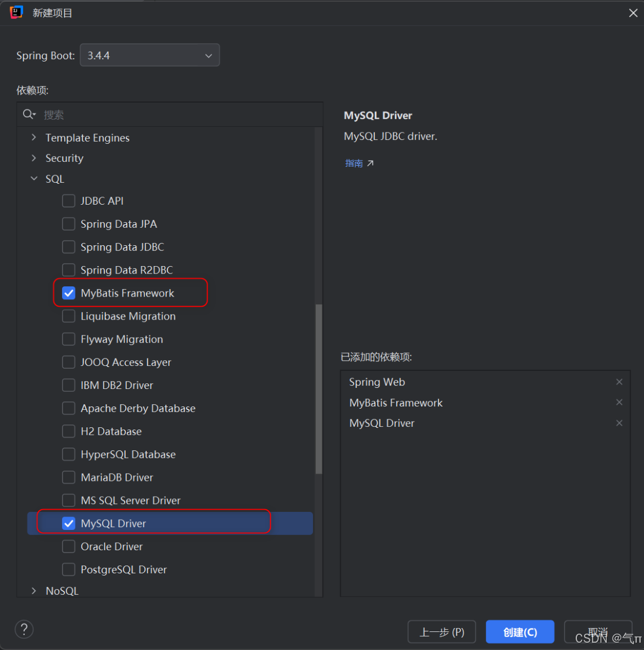This screenshot has width=644, height=650.
Task: Check the JDBC API checkbox
Action: 68,201
